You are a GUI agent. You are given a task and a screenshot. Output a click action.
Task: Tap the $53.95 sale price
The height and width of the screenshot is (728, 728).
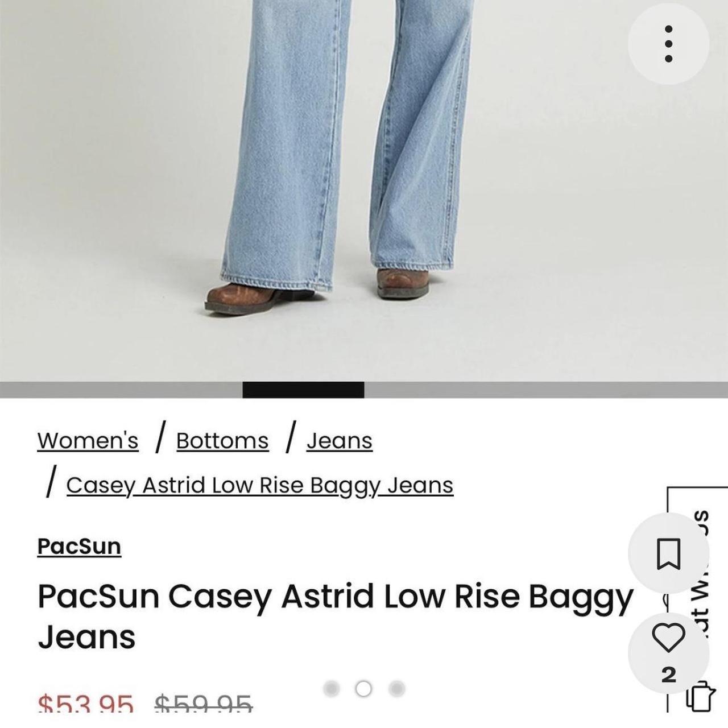click(x=86, y=703)
